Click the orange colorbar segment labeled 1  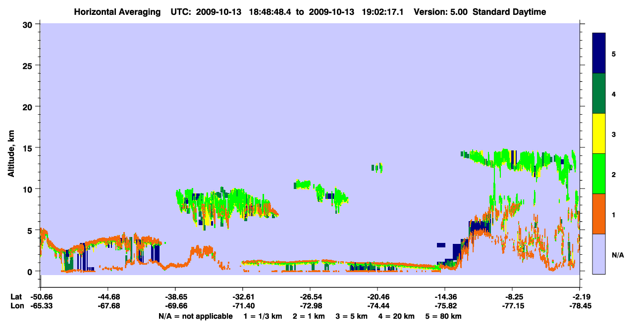[599, 214]
